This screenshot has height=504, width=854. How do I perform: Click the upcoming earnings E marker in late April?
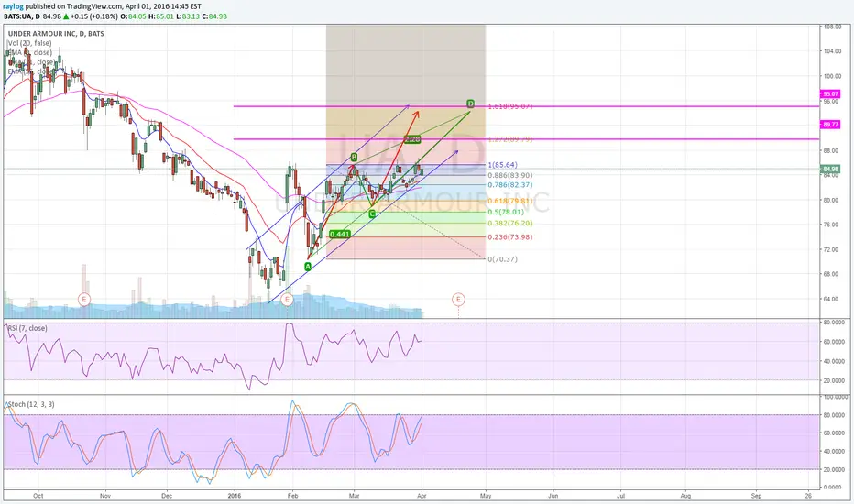pos(458,299)
